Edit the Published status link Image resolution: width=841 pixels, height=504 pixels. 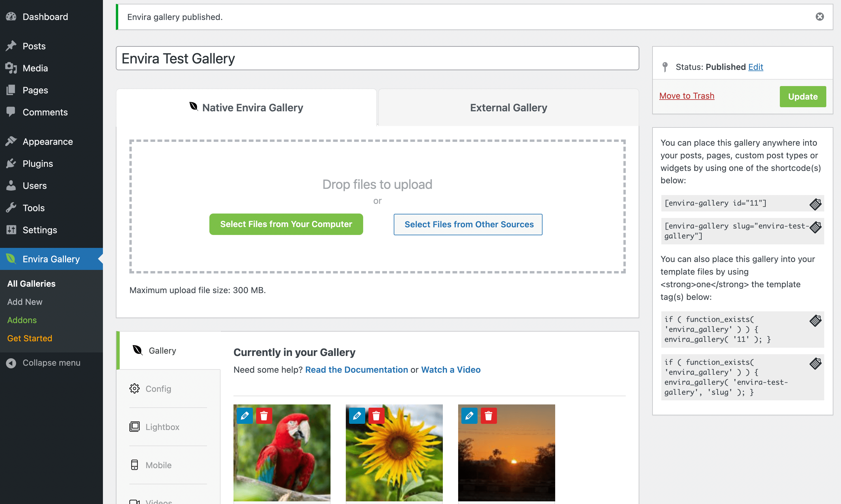pos(755,67)
